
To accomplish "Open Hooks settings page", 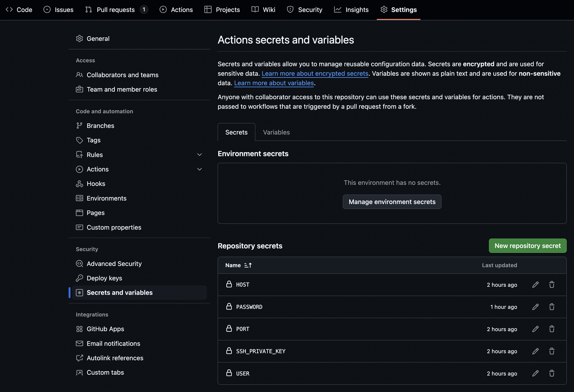I will click(x=96, y=184).
